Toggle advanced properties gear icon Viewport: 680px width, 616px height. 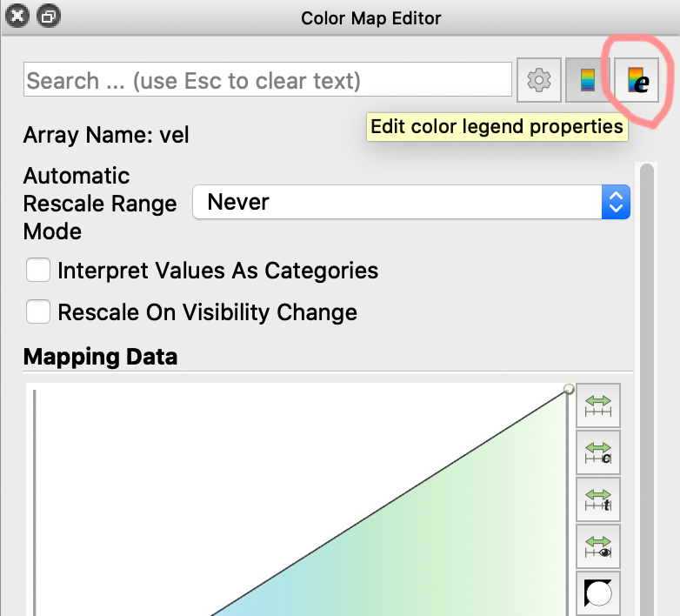(539, 80)
